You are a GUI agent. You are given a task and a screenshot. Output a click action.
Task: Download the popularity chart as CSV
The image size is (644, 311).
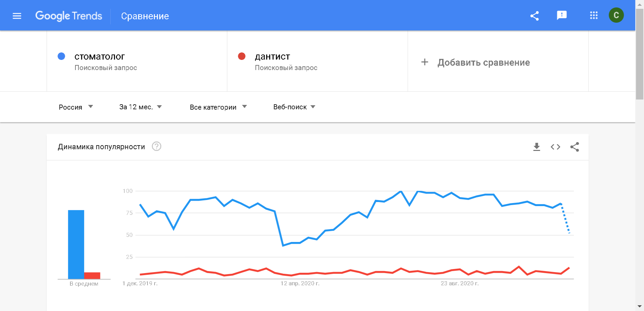coord(536,147)
